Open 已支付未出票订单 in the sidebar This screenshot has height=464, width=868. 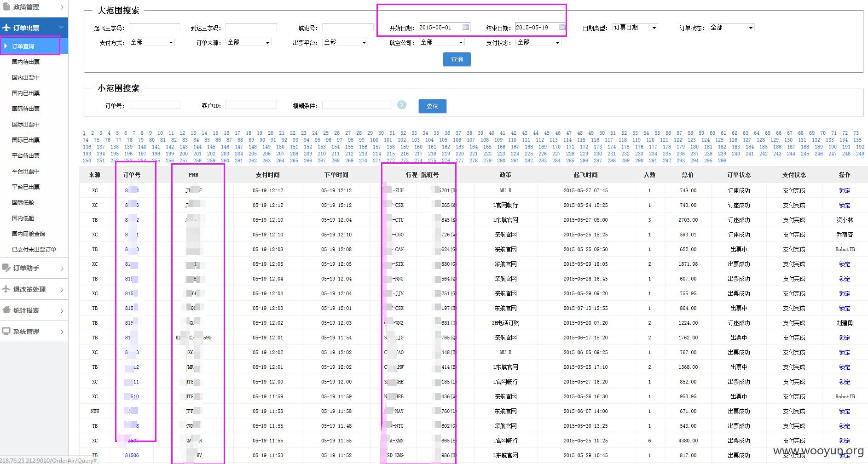click(x=34, y=249)
